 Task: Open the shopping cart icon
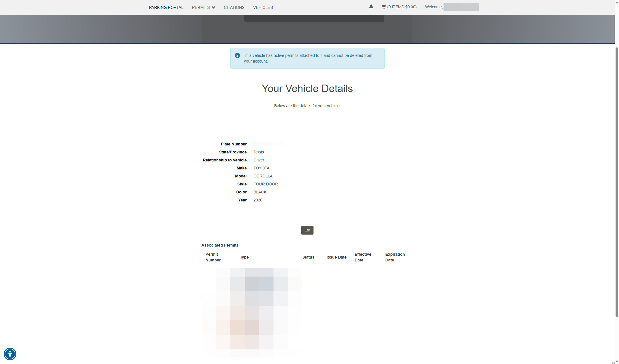tap(384, 7)
